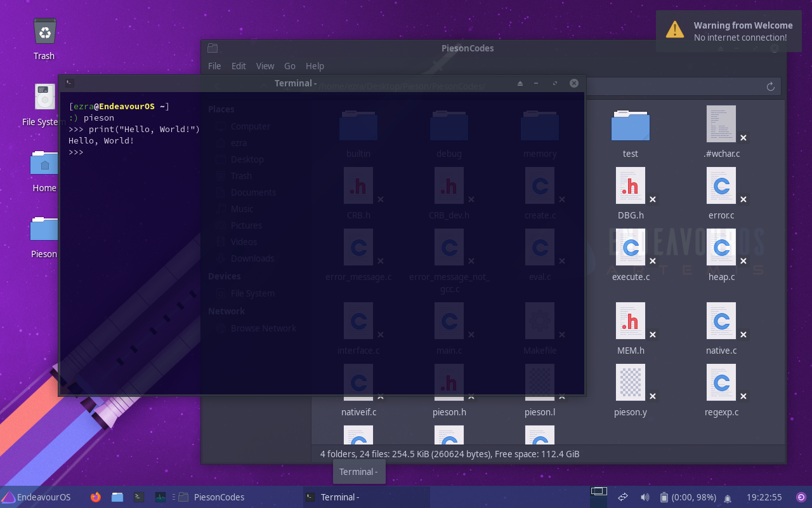Image resolution: width=812 pixels, height=508 pixels.
Task: Click the clock showing 19:22:55
Action: [x=764, y=497]
